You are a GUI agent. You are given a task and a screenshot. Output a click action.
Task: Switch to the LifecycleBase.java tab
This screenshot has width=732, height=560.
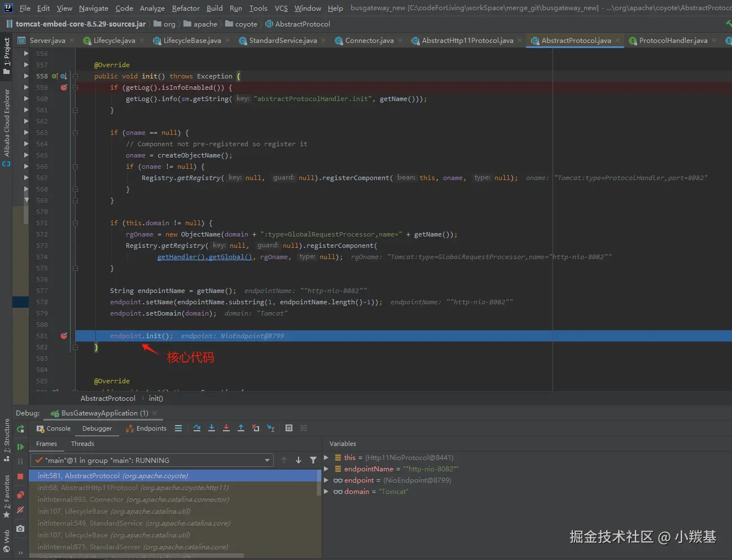coord(192,40)
